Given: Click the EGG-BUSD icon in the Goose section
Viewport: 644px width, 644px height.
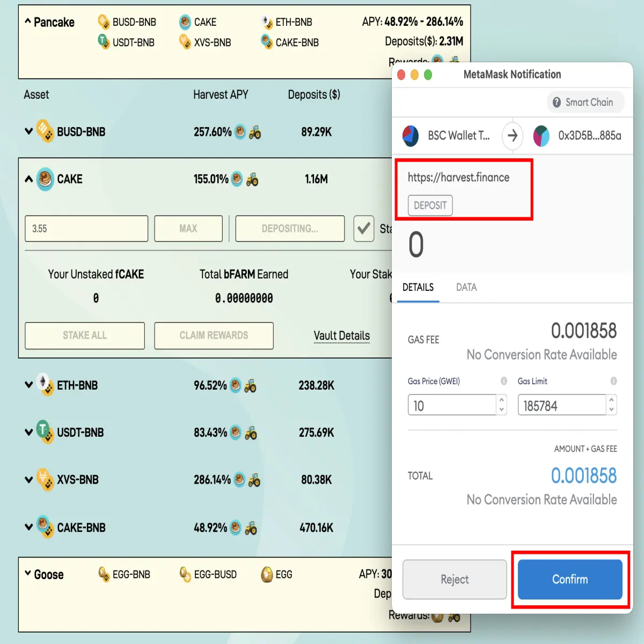Looking at the screenshot, I should point(185,575).
